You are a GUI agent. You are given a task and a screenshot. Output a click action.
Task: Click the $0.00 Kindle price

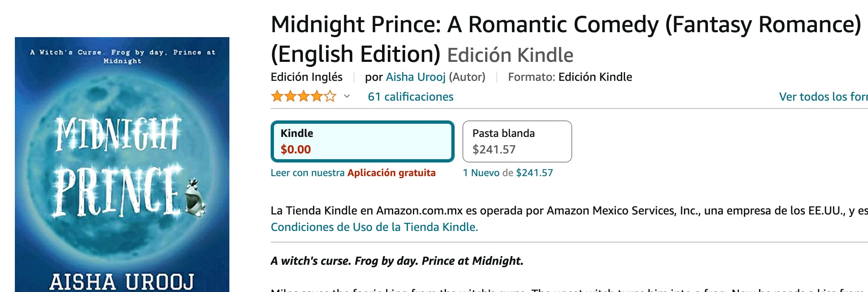coord(295,149)
